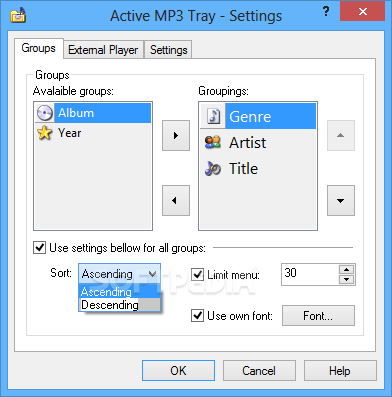
Task: Click the Title music notes icon
Action: click(x=213, y=168)
